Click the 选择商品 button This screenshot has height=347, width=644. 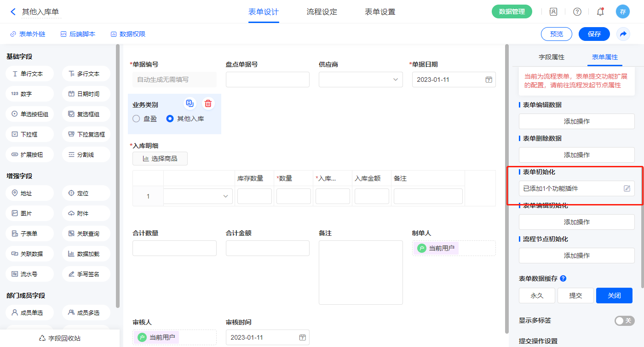point(160,159)
